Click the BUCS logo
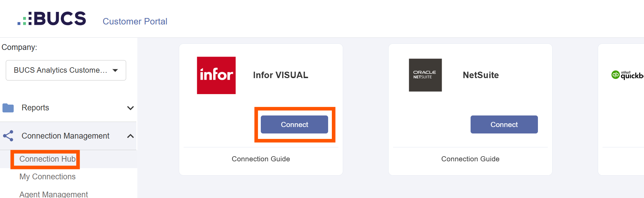 [52, 19]
